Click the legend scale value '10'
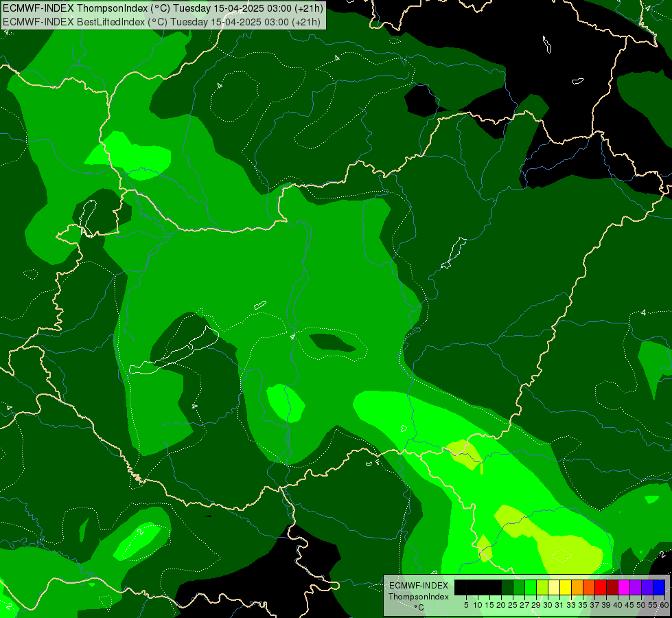 pos(478,605)
